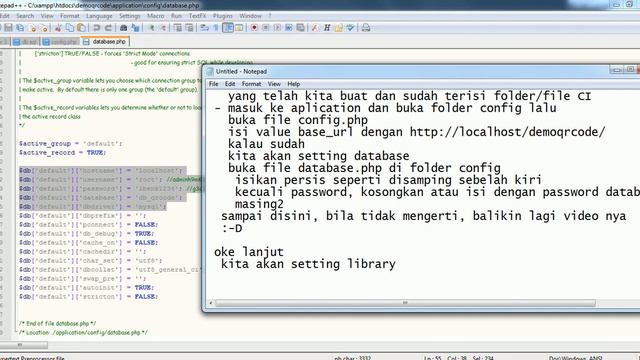Open the Edit menu in Notepad window

230,84
